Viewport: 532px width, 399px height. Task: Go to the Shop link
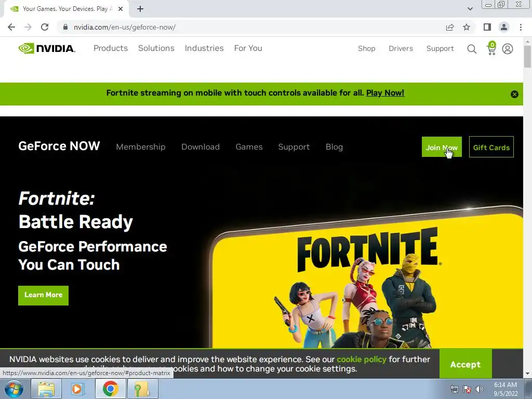click(x=366, y=48)
